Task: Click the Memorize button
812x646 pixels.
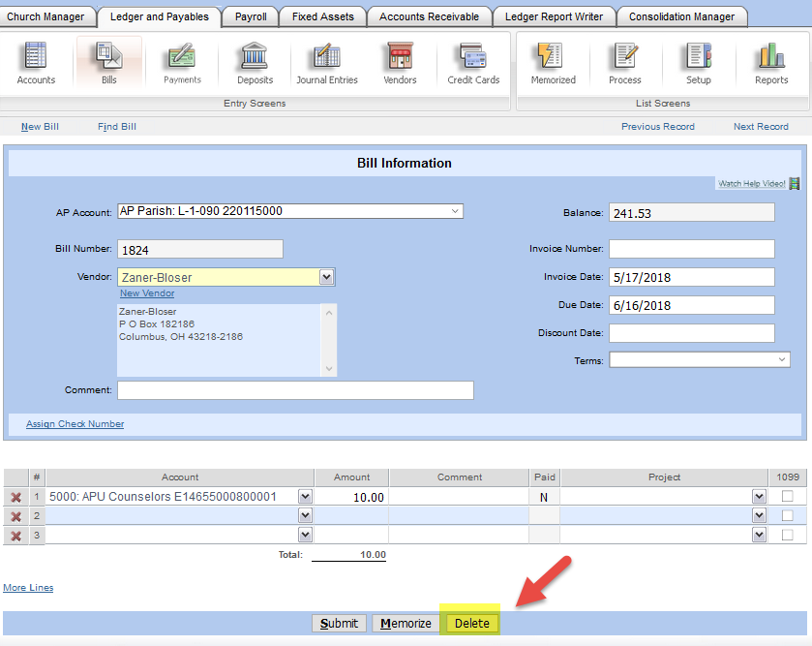Action: pyautogui.click(x=406, y=623)
